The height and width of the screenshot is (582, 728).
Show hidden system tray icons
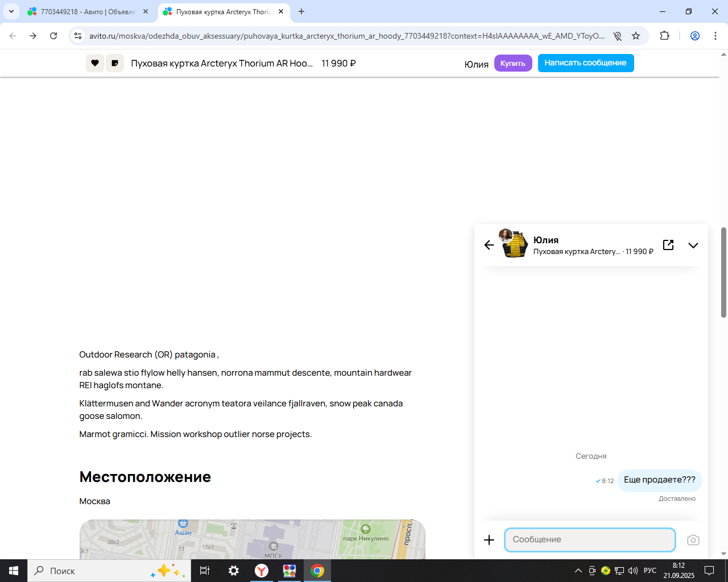[578, 571]
